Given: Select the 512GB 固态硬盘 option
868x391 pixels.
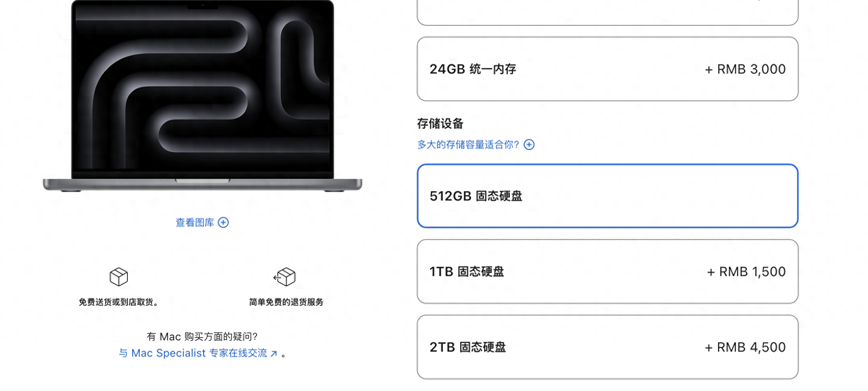Looking at the screenshot, I should tap(608, 196).
